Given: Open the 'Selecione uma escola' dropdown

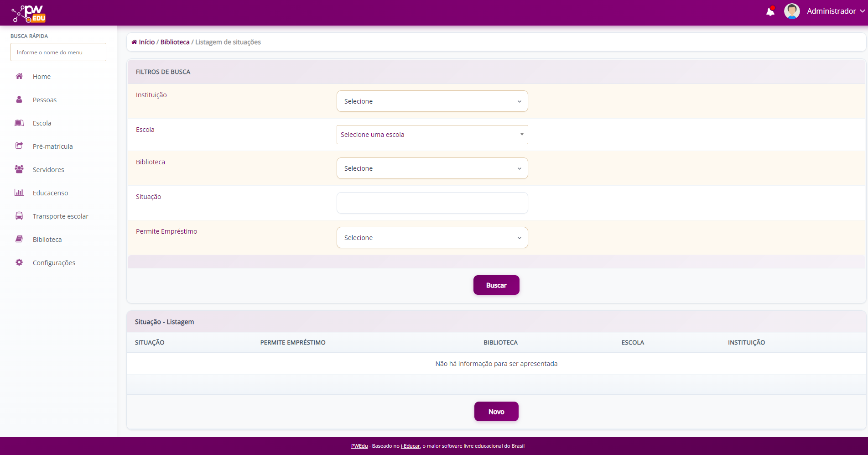Looking at the screenshot, I should pos(432,135).
